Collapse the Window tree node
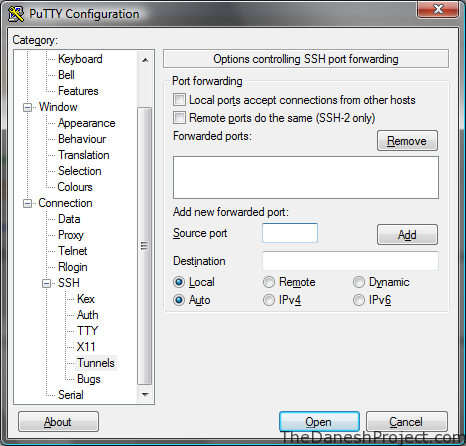 point(27,107)
